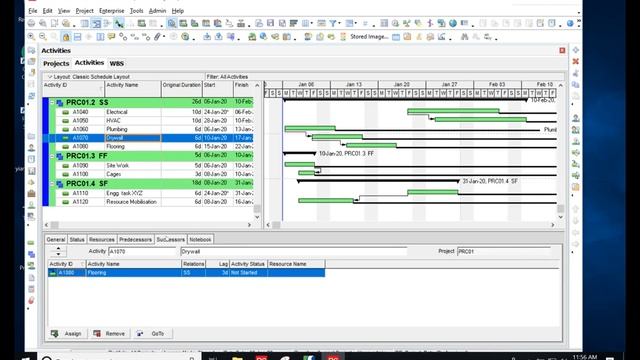The image size is (640, 360).
Task: Click the Gantt chart horizontal scrollbar
Action: tap(410, 225)
